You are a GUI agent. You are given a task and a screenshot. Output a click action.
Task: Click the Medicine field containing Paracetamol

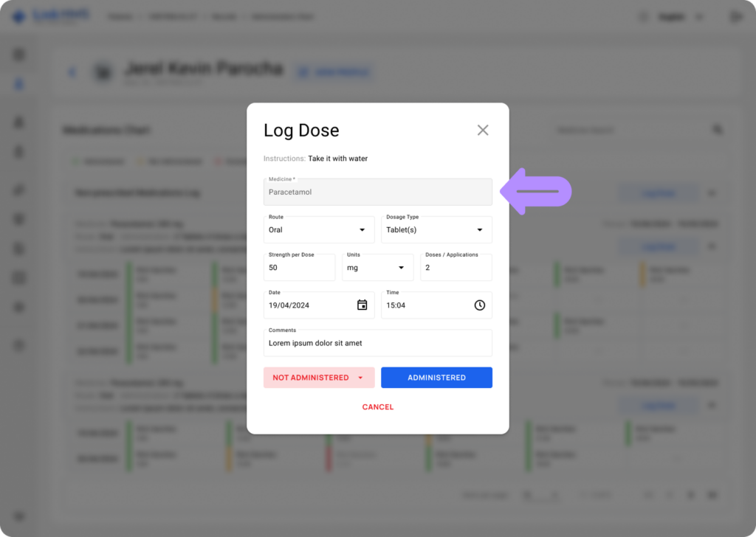click(x=377, y=193)
